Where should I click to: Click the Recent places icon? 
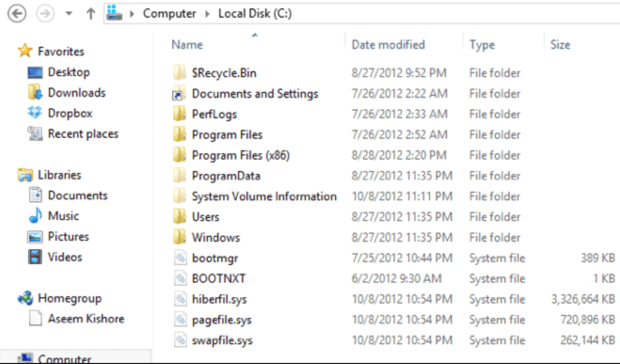click(35, 134)
